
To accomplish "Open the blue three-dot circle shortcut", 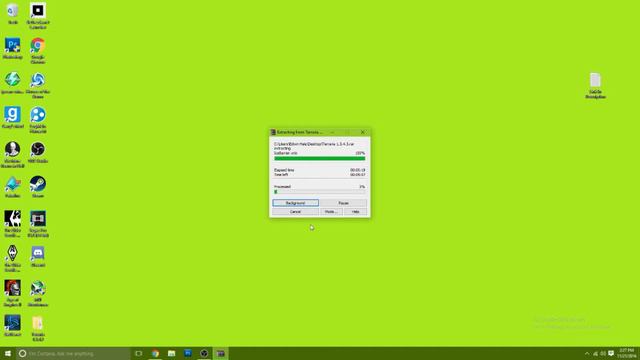I will click(x=38, y=120).
